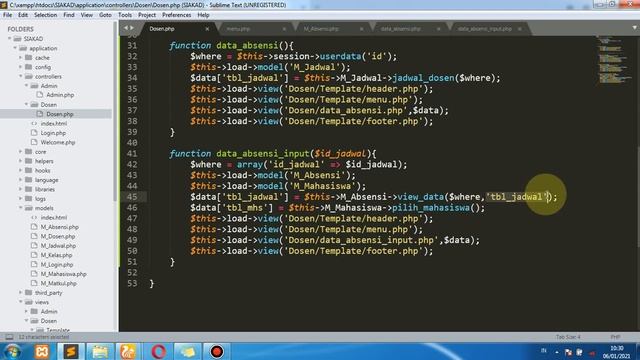The image size is (640, 360).
Task: Collapse the application folder
Action: coord(16,48)
